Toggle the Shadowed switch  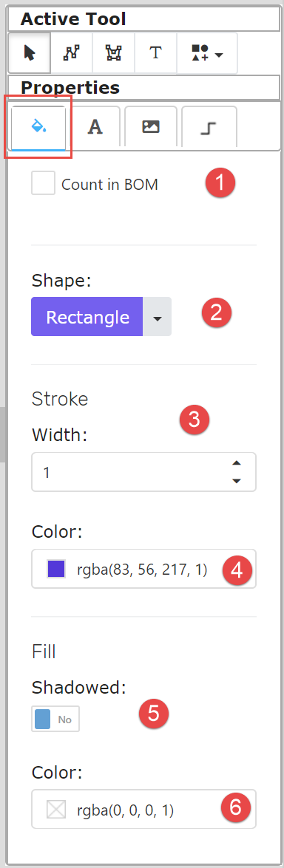[55, 719]
